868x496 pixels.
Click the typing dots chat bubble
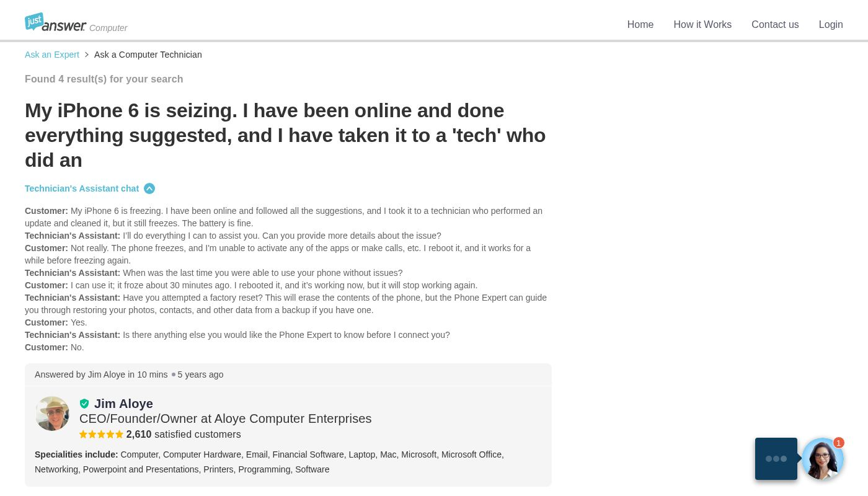(776, 459)
